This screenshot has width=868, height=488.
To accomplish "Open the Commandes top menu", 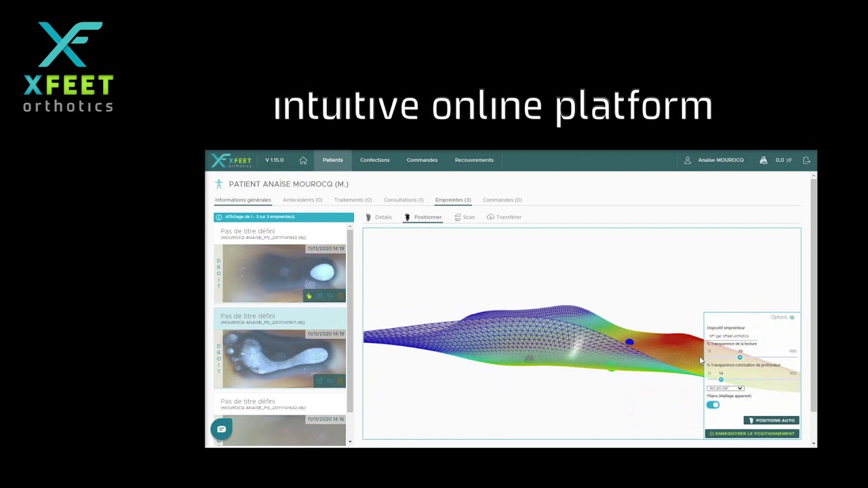I will (x=422, y=161).
